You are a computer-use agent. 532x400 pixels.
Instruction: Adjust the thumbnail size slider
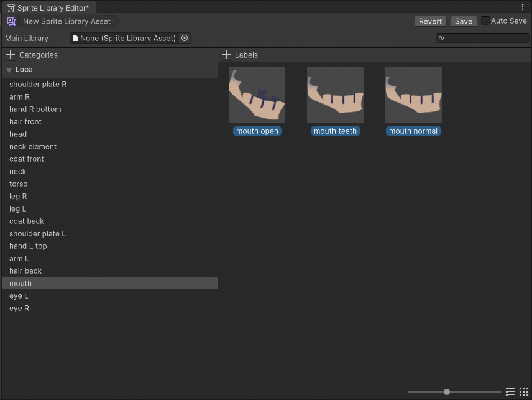[x=447, y=392]
